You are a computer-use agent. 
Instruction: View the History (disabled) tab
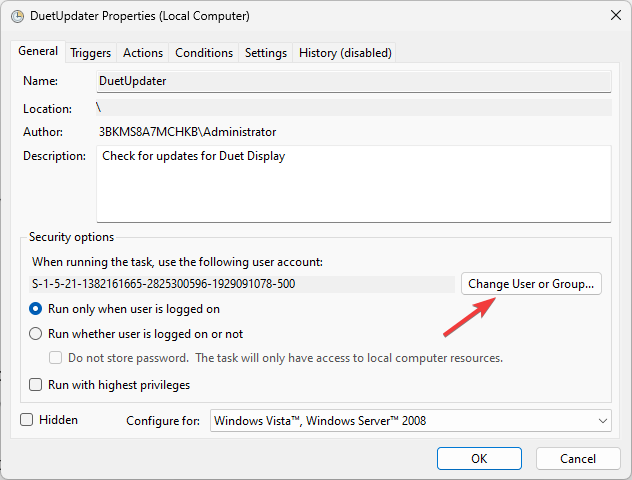pyautogui.click(x=345, y=53)
